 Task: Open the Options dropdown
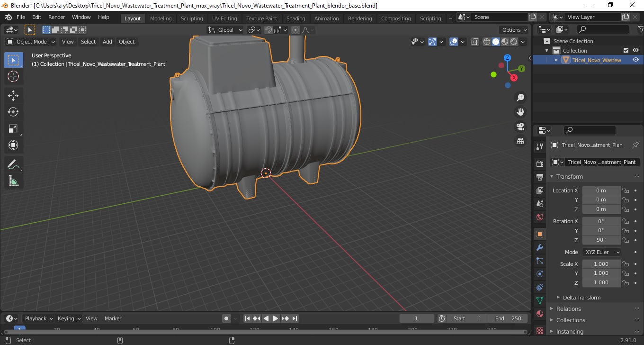tap(514, 30)
